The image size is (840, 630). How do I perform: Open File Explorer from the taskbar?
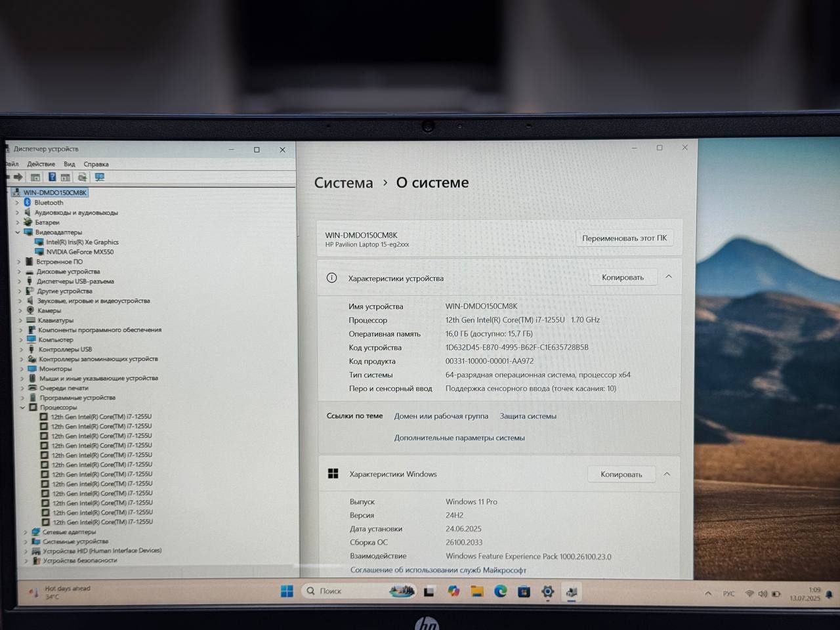[477, 591]
